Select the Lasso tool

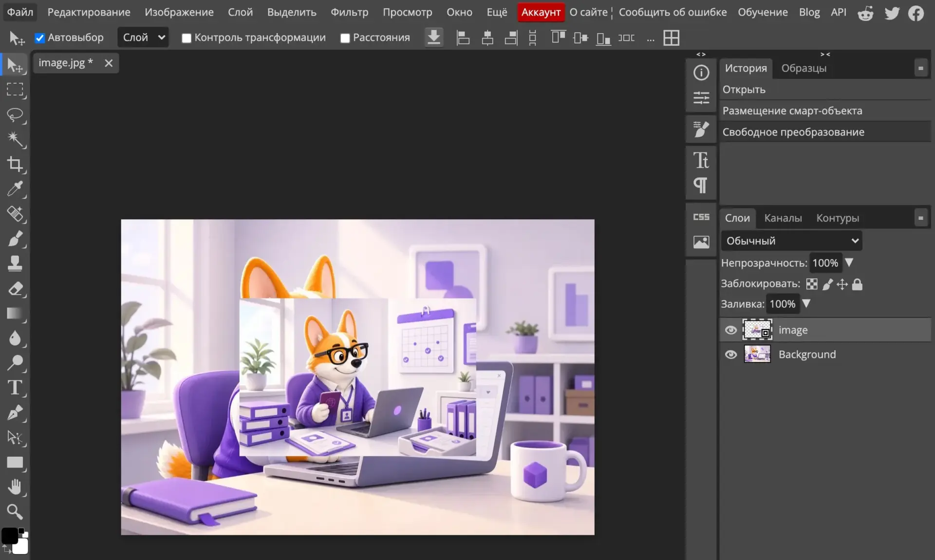pos(15,114)
